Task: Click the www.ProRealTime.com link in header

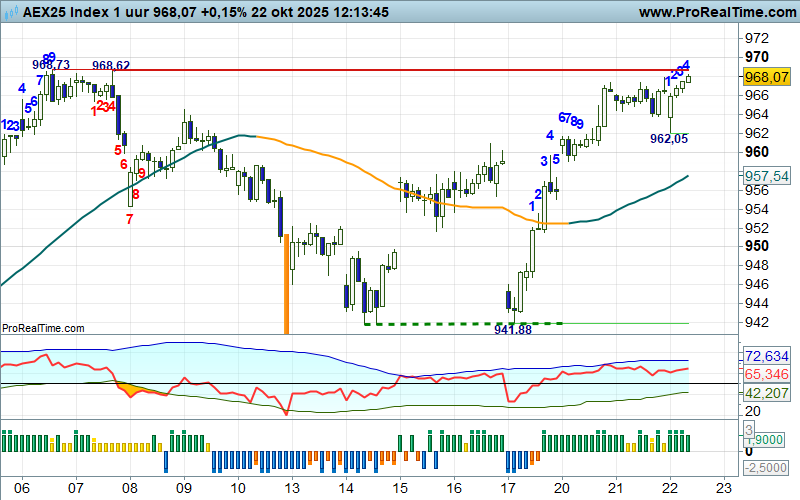Action: click(x=717, y=12)
